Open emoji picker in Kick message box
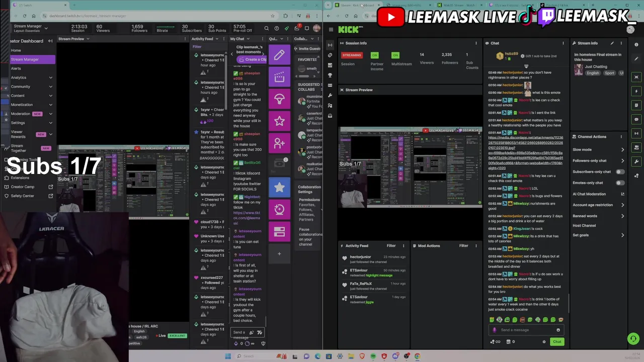 pyautogui.click(x=558, y=330)
